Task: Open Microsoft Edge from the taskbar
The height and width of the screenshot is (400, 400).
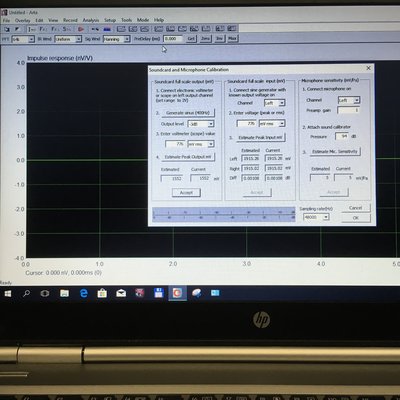Action: point(83,293)
